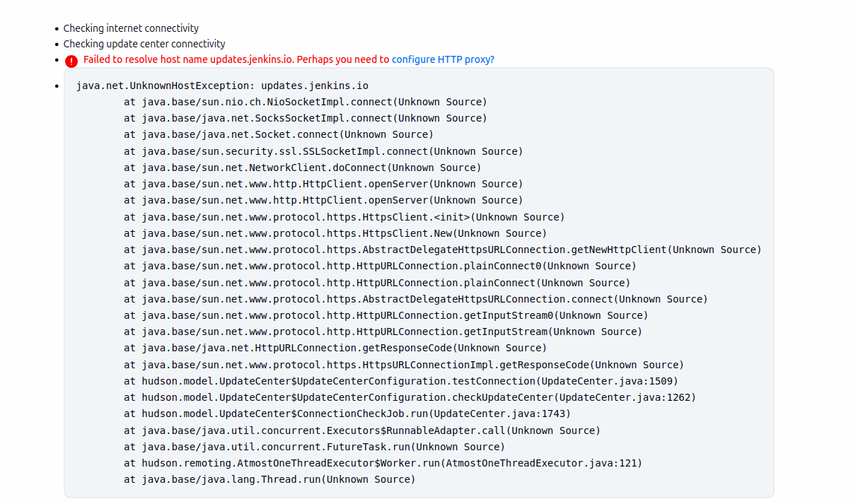Click the SocksSocketImpl.connect stack line
The height and width of the screenshot is (504, 856).
pyautogui.click(x=306, y=118)
